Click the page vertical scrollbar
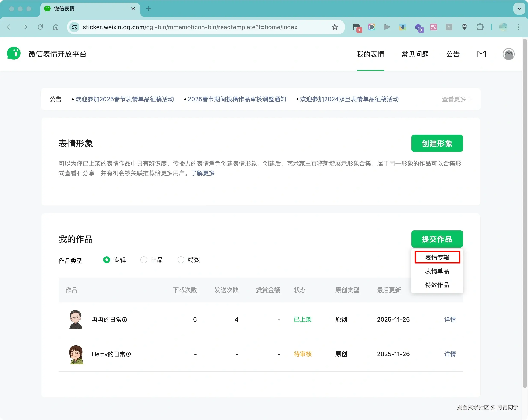528x420 pixels. pos(525,213)
